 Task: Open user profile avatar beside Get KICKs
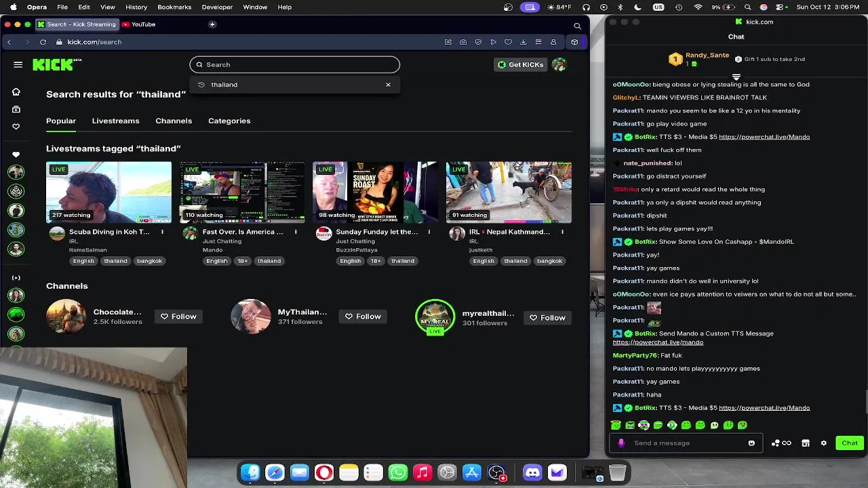click(559, 64)
